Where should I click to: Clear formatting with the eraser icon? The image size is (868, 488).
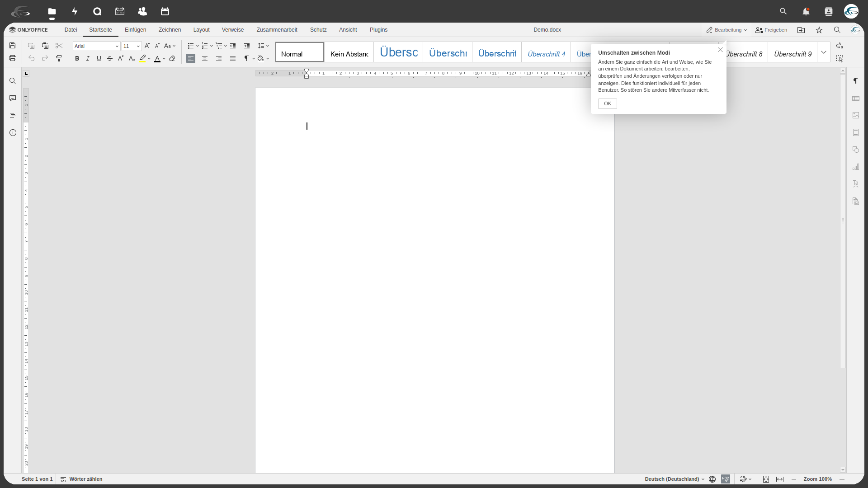172,58
